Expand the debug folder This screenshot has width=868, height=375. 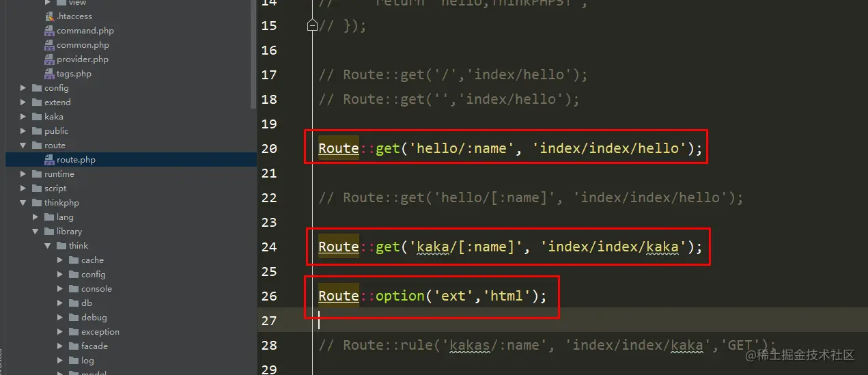click(60, 318)
